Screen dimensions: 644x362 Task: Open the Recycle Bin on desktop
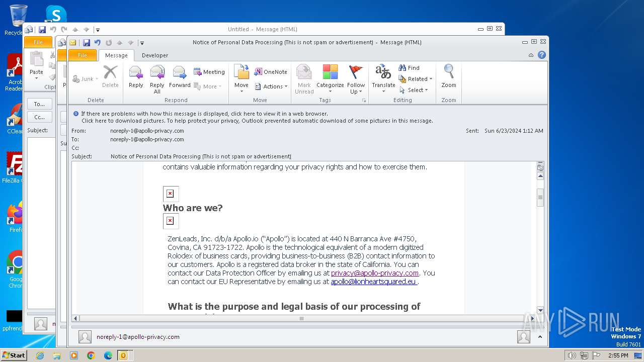18,20
